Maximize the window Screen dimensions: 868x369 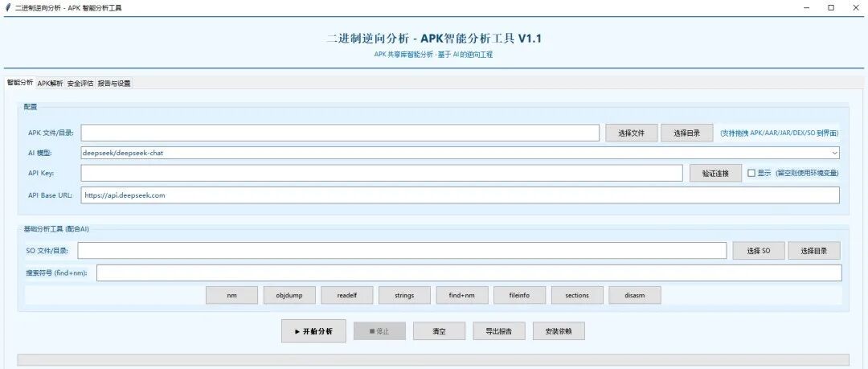tap(831, 8)
